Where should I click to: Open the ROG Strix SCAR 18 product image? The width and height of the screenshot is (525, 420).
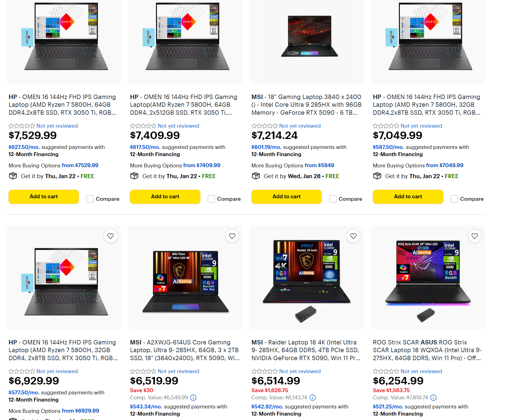click(x=428, y=277)
